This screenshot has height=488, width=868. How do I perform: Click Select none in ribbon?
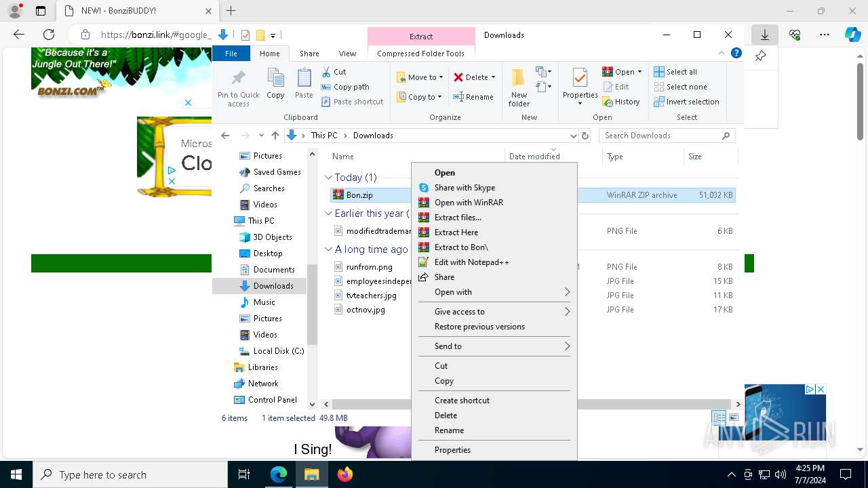click(x=680, y=87)
